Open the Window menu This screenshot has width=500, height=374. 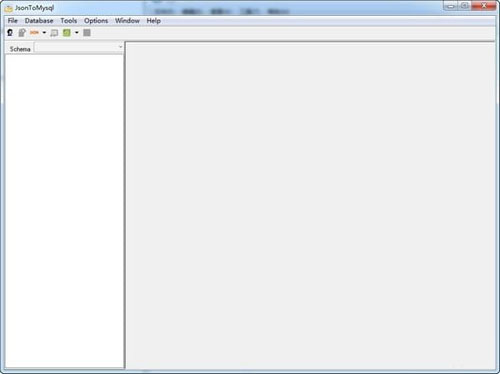click(x=127, y=21)
